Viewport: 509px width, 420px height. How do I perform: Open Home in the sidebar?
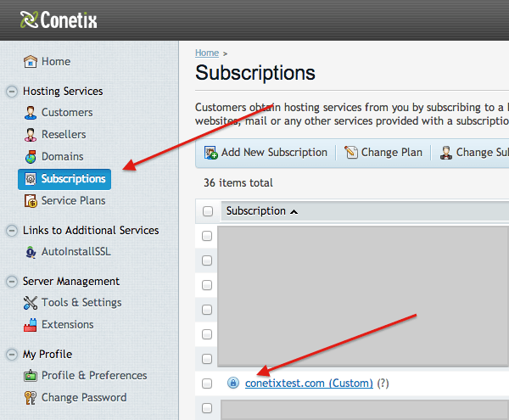pos(47,61)
